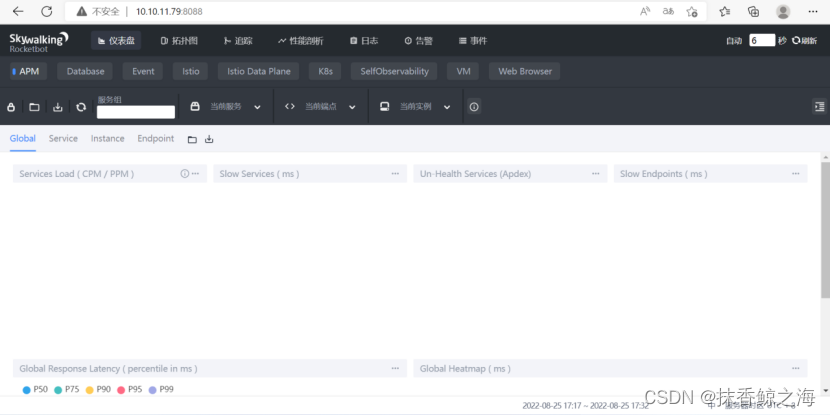Open Slow Services panel options menu
Image resolution: width=831 pixels, height=416 pixels.
(395, 173)
